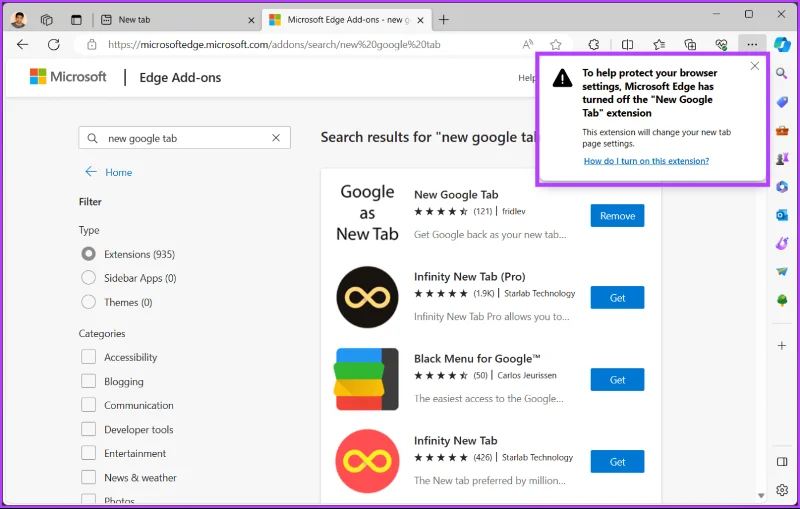Image resolution: width=800 pixels, height=509 pixels.
Task: Get Infinity New Tab (Pro) extension
Action: [617, 298]
